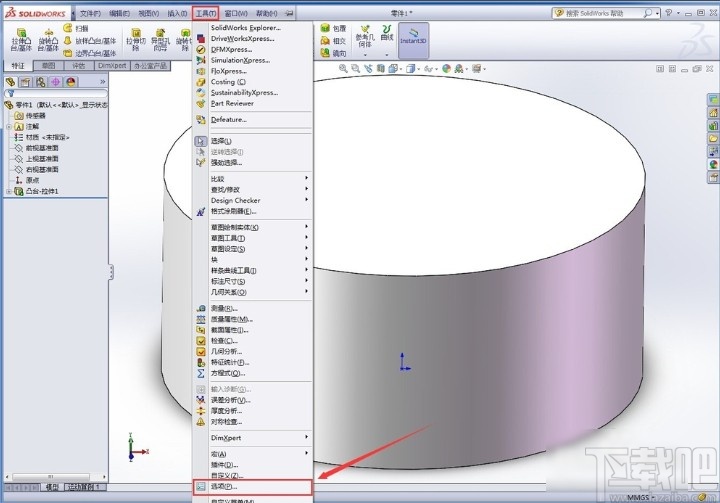Click SolidWorks Explorer menu entry
720x503 pixels.
(x=246, y=28)
